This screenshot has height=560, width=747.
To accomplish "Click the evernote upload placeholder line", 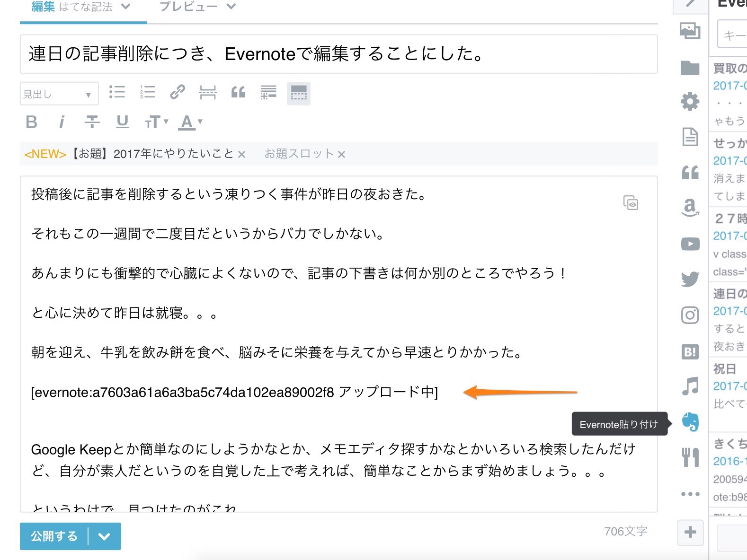I will 234,392.
